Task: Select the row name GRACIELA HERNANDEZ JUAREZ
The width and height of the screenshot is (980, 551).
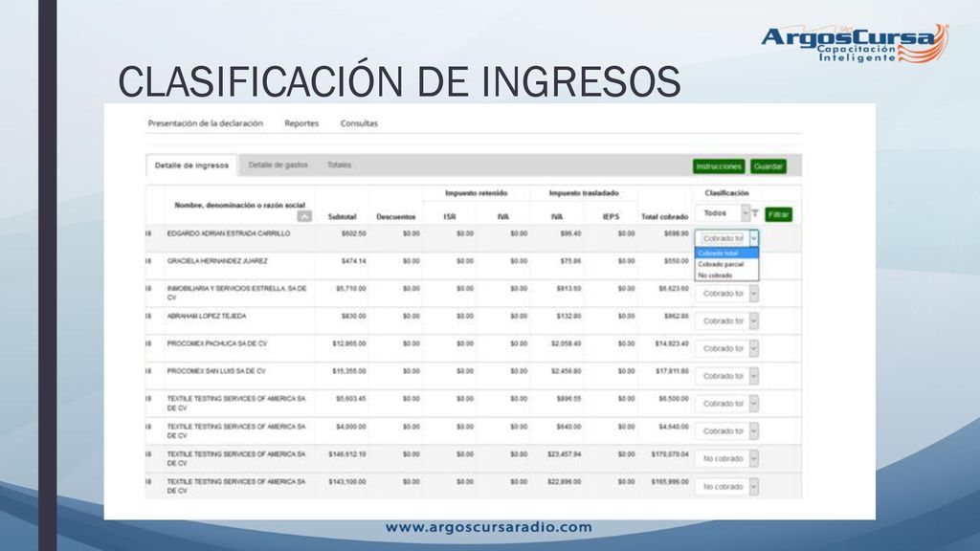Action: 217,261
